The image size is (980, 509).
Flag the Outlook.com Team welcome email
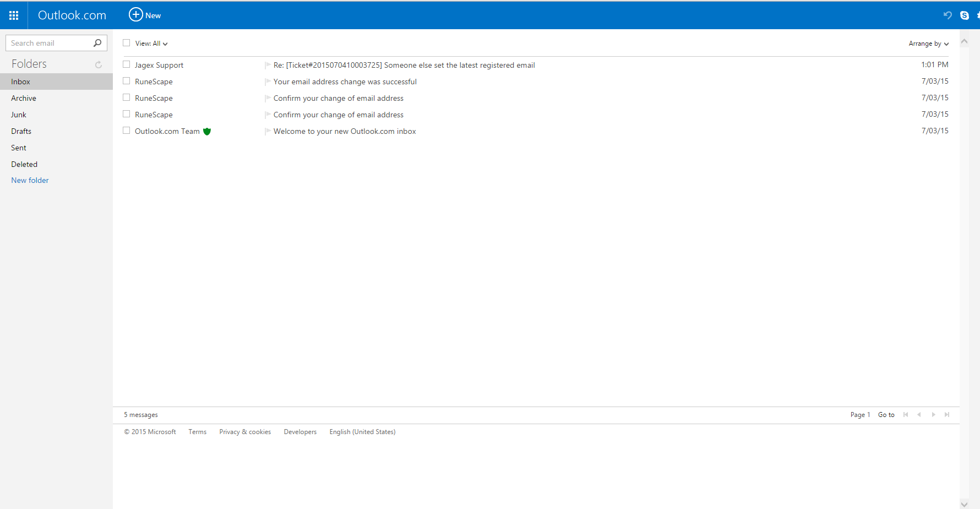[268, 131]
